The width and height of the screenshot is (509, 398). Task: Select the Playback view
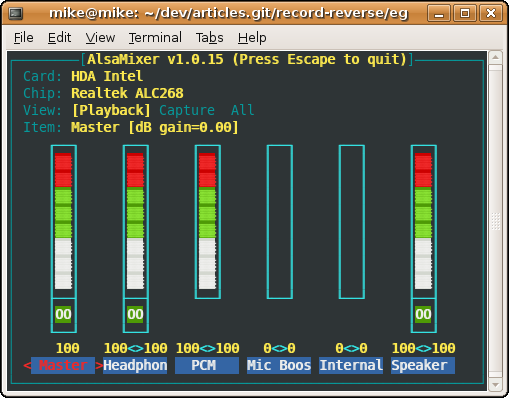tap(111, 110)
